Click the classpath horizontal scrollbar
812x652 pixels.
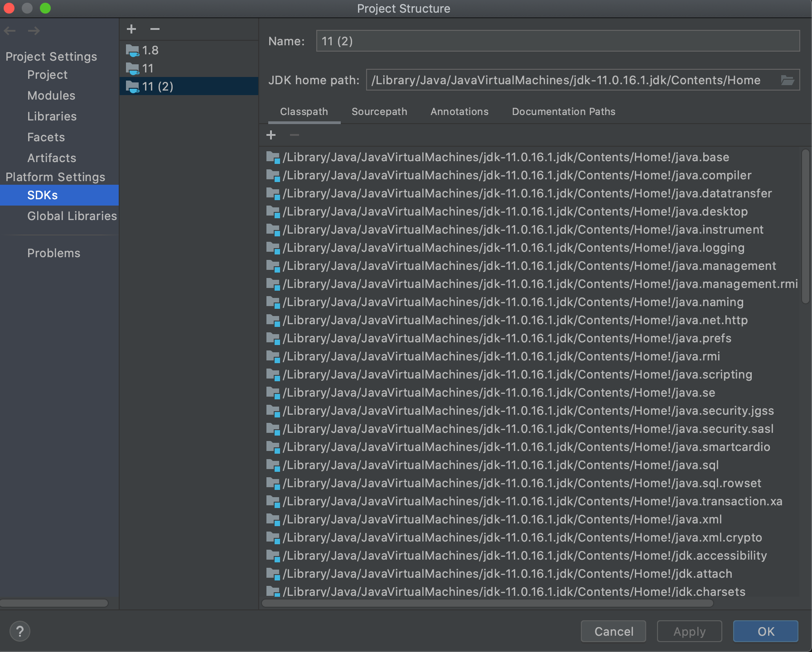(488, 603)
